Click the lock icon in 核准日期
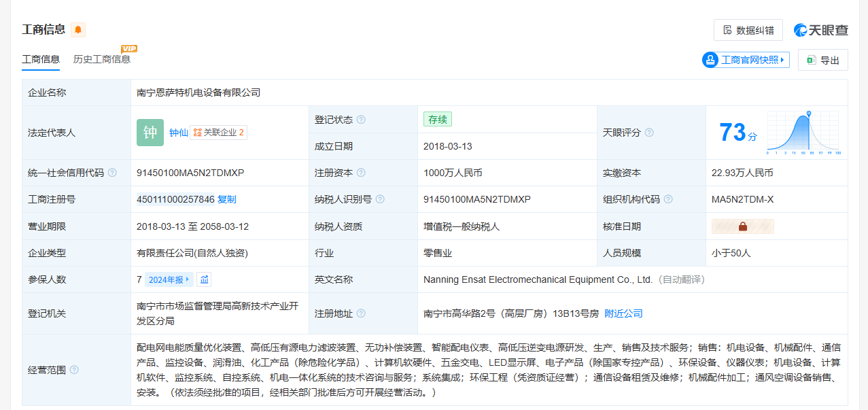Screen dimensions: 868x410 coord(742,226)
